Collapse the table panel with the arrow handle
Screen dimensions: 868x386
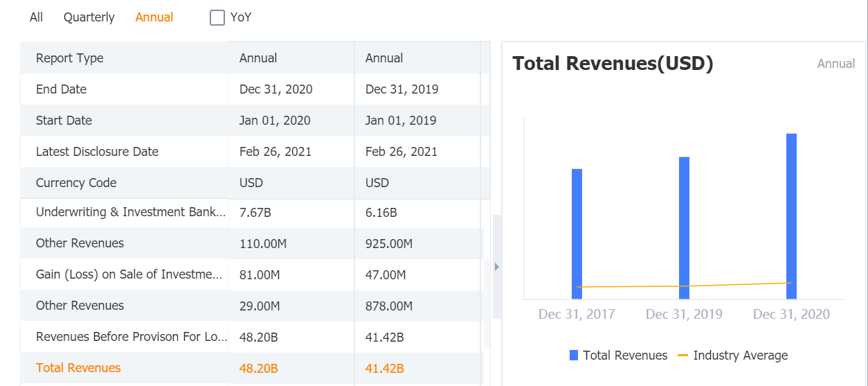496,267
